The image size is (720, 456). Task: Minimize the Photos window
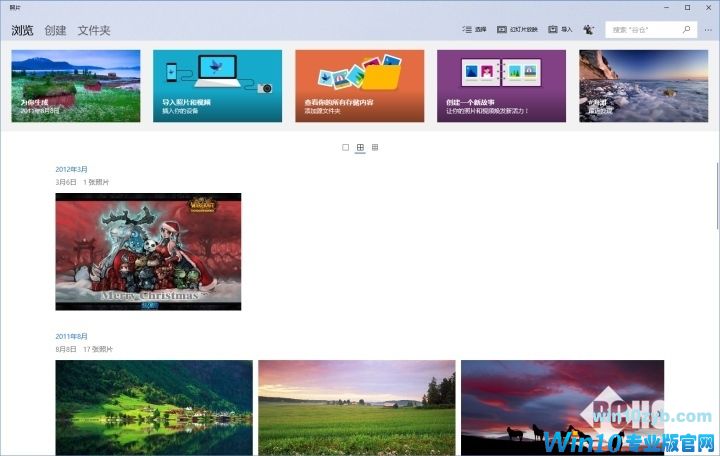[x=666, y=8]
